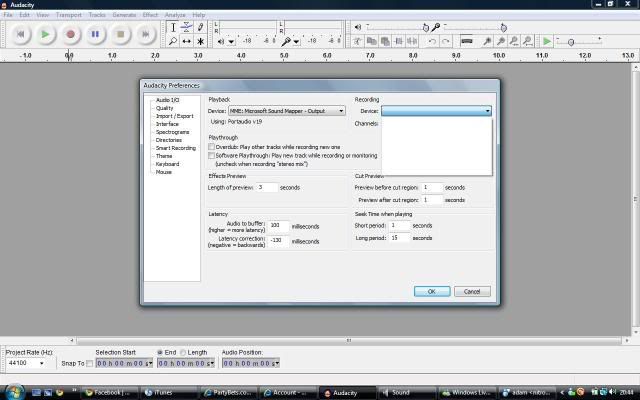Click the Length of preview field
The height and width of the screenshot is (400, 640).
coord(266,187)
